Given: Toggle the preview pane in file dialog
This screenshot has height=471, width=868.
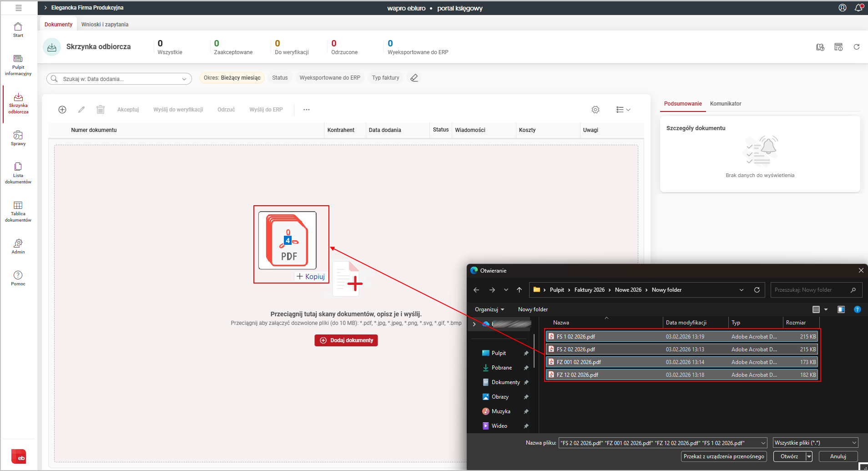Looking at the screenshot, I should 841,309.
